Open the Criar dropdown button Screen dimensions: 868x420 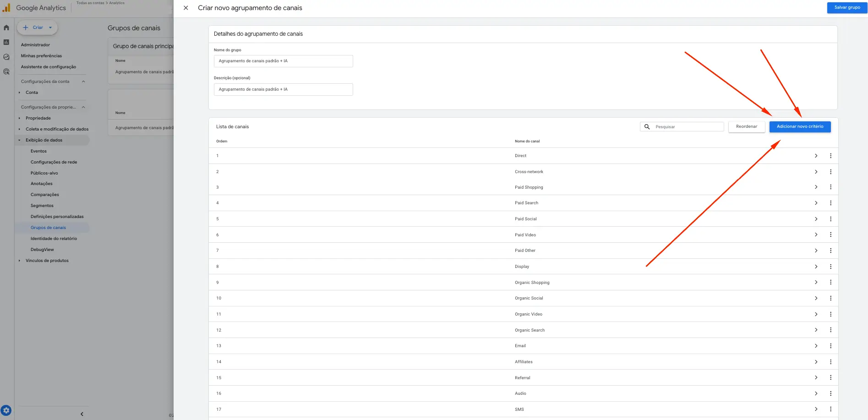click(x=38, y=27)
